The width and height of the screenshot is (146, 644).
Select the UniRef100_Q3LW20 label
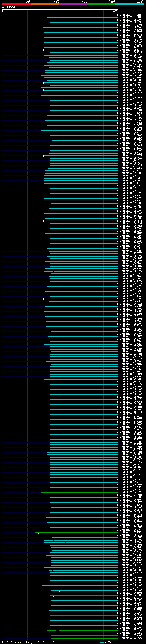(x=131, y=638)
